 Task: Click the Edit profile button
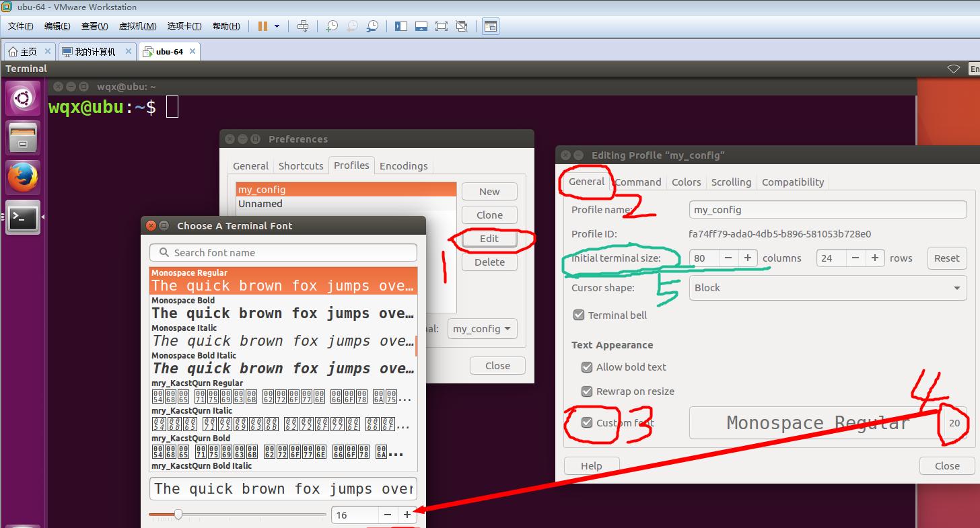click(489, 239)
